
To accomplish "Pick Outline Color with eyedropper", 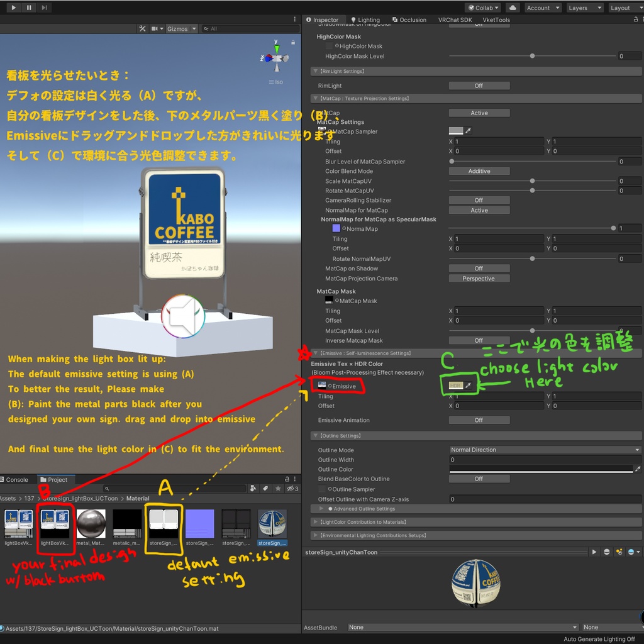I will 638,469.
